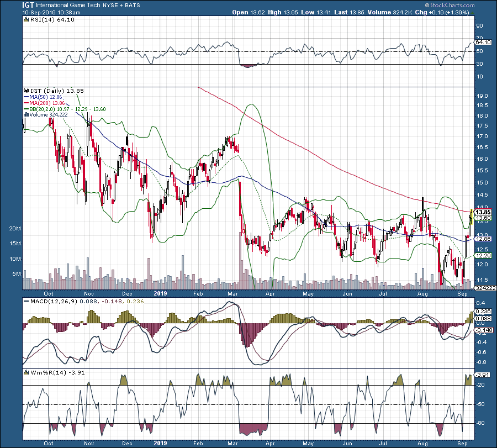The height and width of the screenshot is (448, 497).
Task: Click the 'Last 13.85' header value
Action: click(349, 12)
